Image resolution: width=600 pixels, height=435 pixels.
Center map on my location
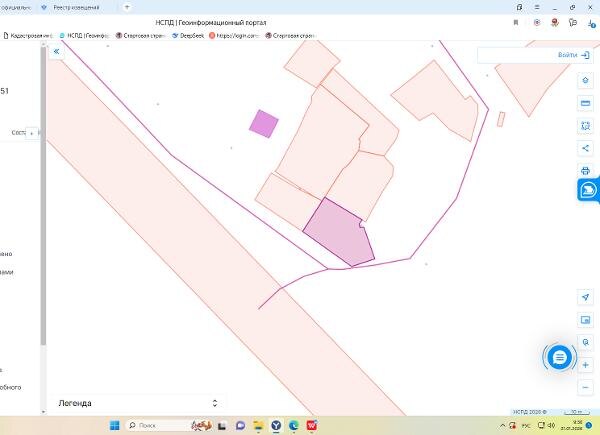point(585,297)
